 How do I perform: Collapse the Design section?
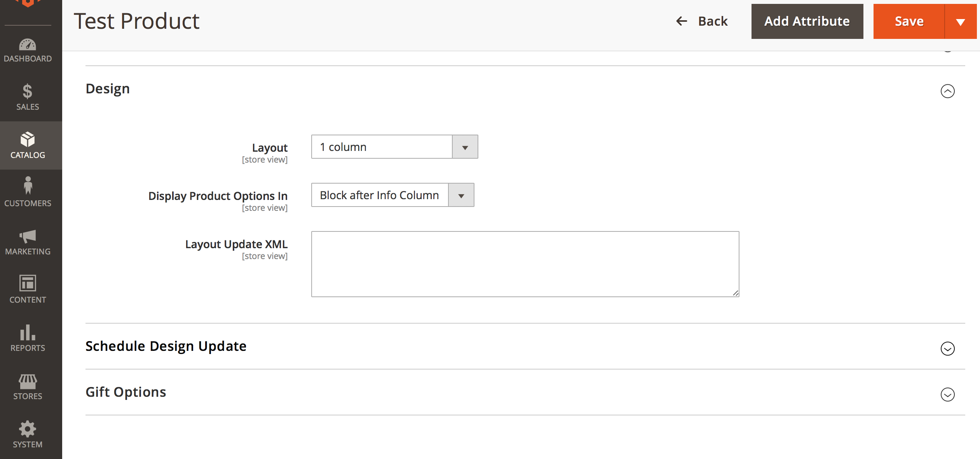pos(948,91)
